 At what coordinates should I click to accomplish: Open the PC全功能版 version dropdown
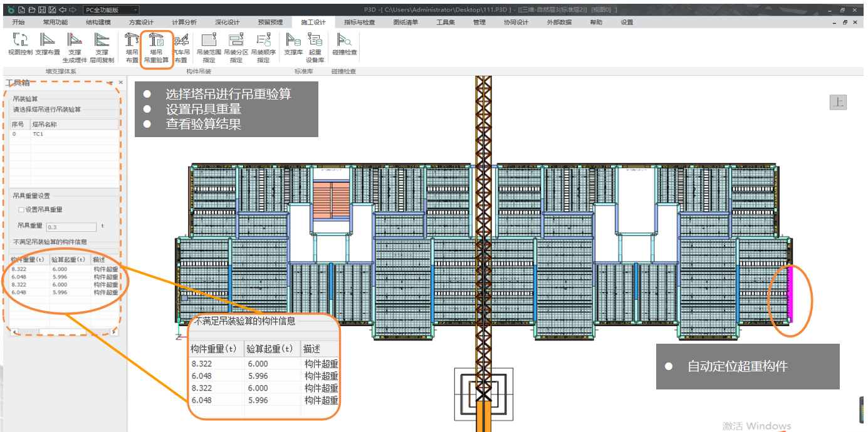(x=112, y=10)
